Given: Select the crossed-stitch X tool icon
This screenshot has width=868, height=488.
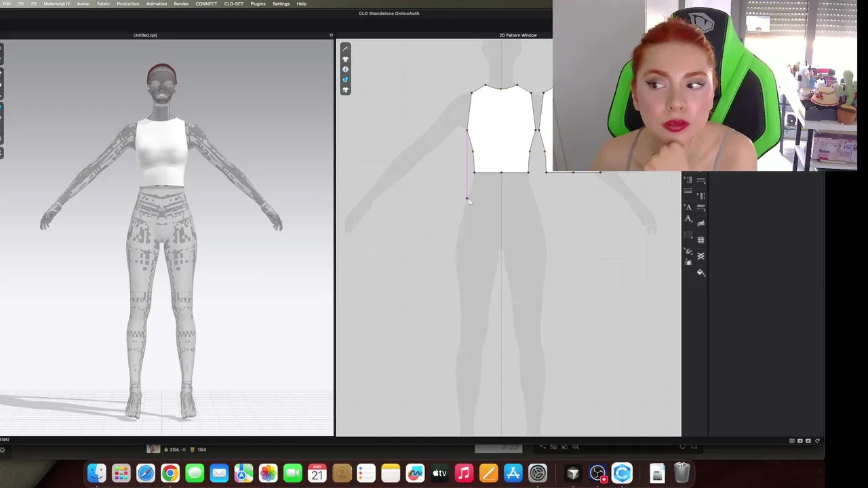Looking at the screenshot, I should pos(701,256).
